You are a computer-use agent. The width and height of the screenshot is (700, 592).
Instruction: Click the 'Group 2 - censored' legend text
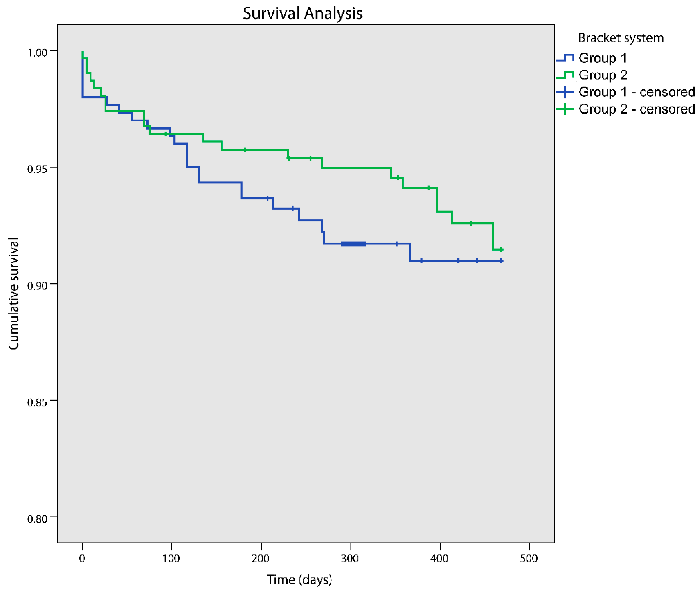(x=637, y=109)
